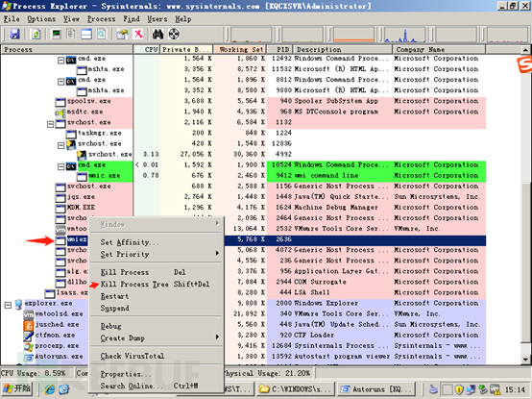Click icon of svchost.exe PID 4992
Screen dimensions: 532x399
pos(82,155)
